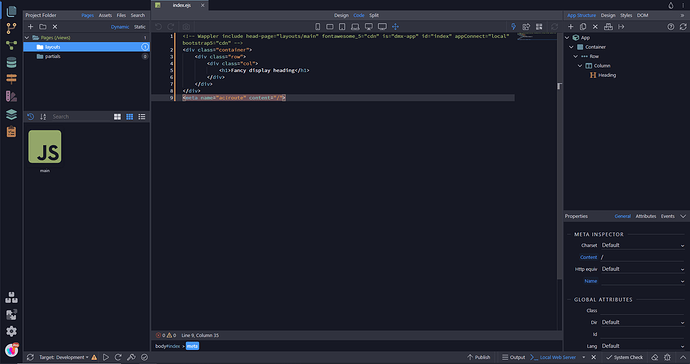Open the Search tab in Project Folder
The width and height of the screenshot is (690, 364).
tap(138, 15)
